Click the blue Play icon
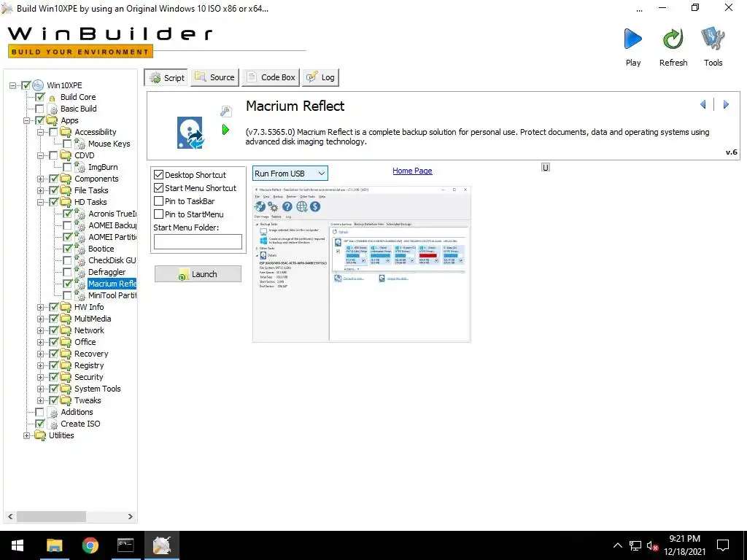The height and width of the screenshot is (560, 747). tap(632, 39)
